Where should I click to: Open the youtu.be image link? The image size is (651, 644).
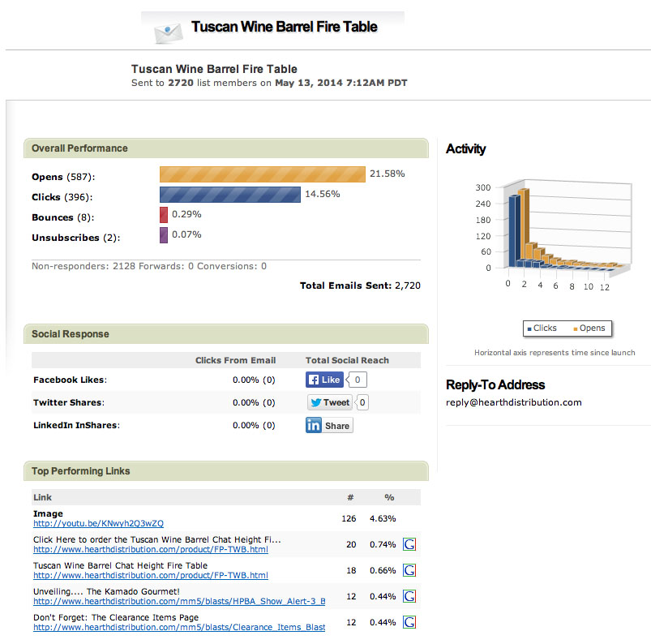[98, 523]
